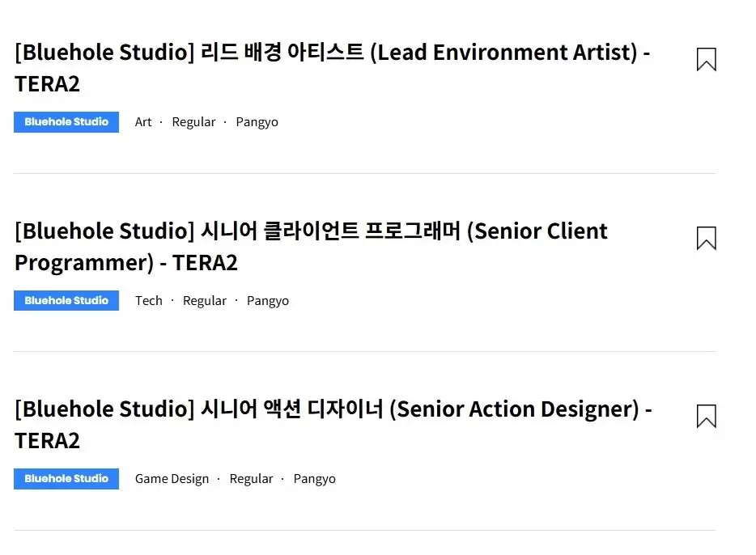Select the Art category tag

143,121
